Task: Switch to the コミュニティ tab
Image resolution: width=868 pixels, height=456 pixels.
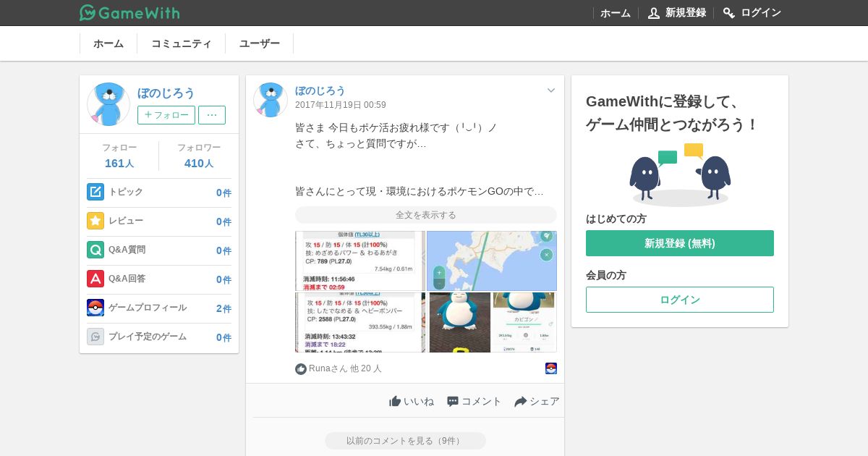Action: pyautogui.click(x=182, y=43)
